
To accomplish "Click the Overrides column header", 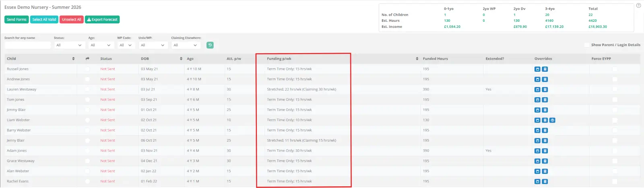I will click(543, 58).
